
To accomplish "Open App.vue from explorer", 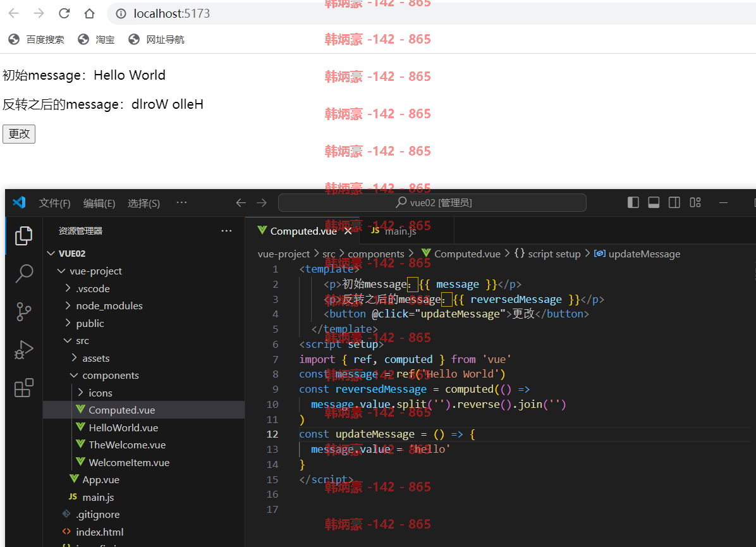I will 143,479.
